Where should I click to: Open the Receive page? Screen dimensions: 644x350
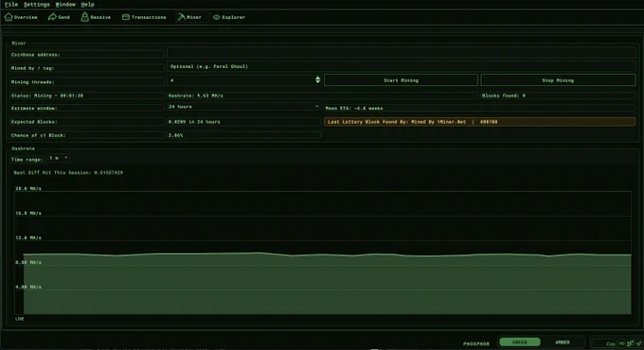click(96, 17)
